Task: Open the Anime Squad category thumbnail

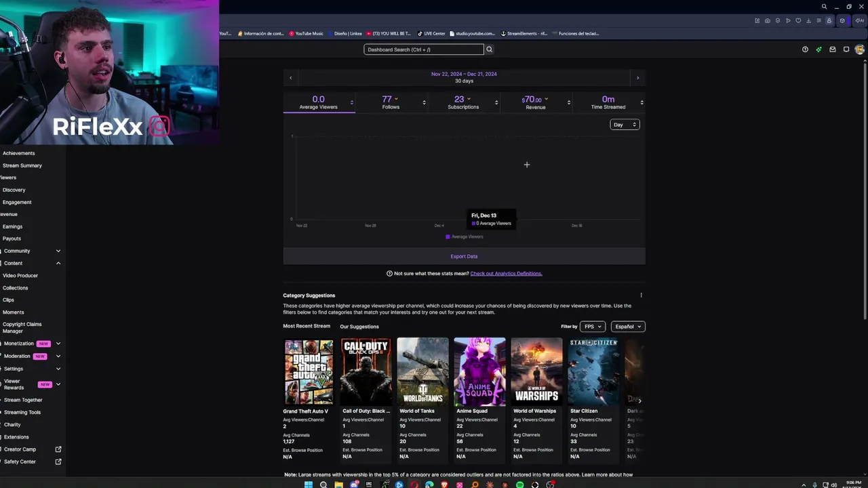Action: tap(479, 372)
